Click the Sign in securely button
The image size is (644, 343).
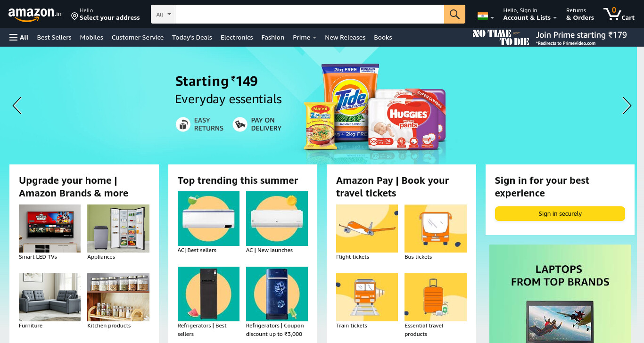[x=560, y=213]
